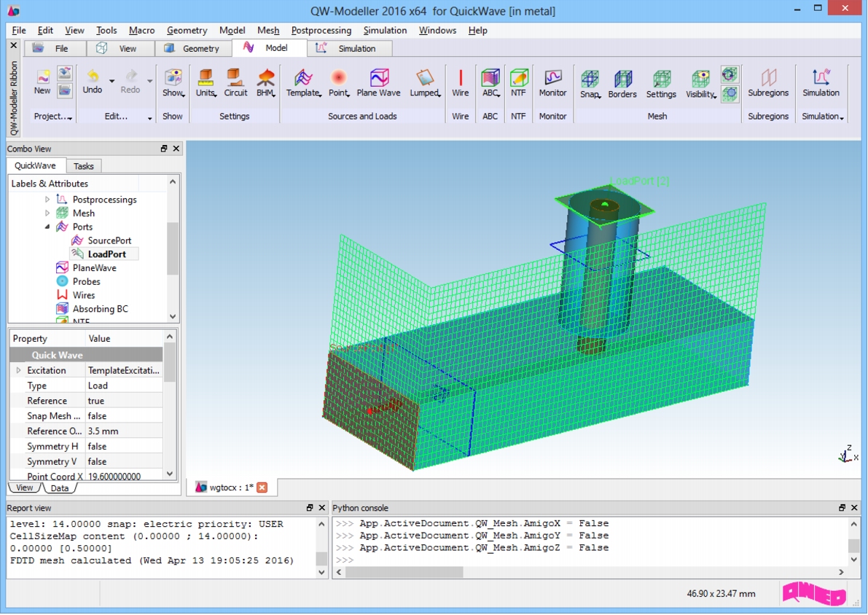Screen dimensions: 868x615
Task: Open the Macro menu
Action: (141, 31)
